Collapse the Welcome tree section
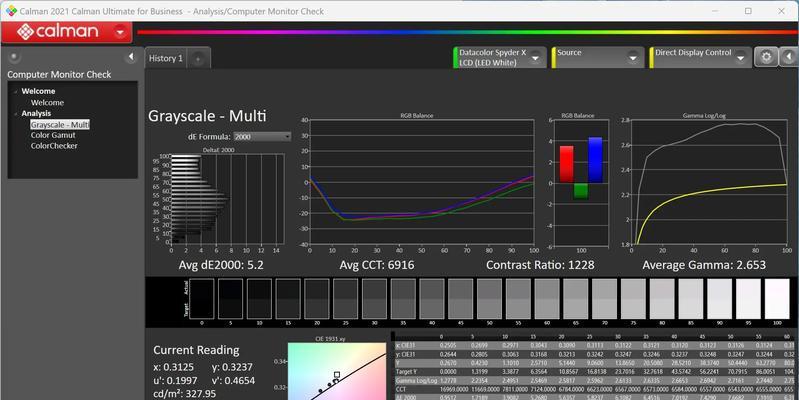The height and width of the screenshot is (400, 799). pos(16,91)
